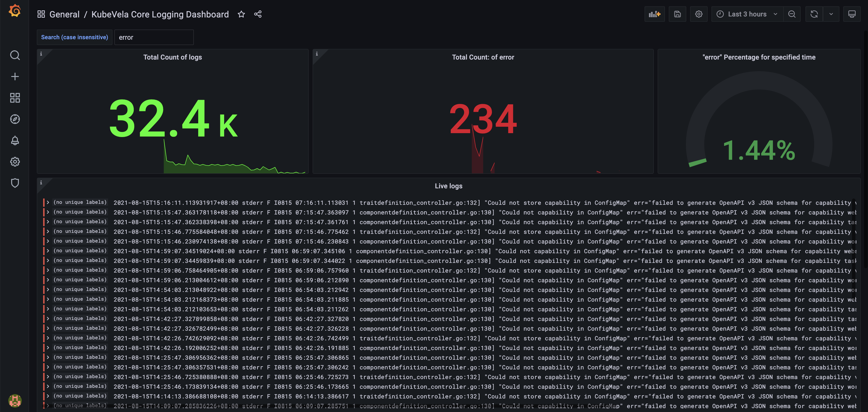Open refresh interval dropdown arrow
Viewport: 868px width, 412px height.
[x=831, y=14]
